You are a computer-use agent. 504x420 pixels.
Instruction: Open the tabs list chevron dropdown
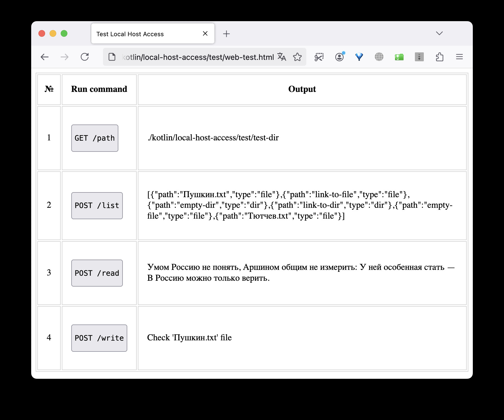(439, 33)
